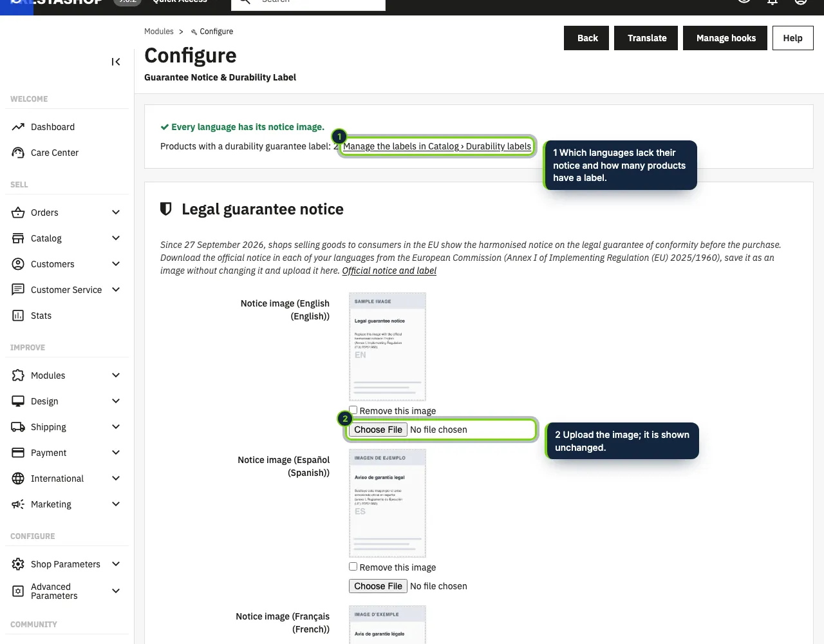824x644 pixels.
Task: Click the Translate button
Action: [x=646, y=38]
